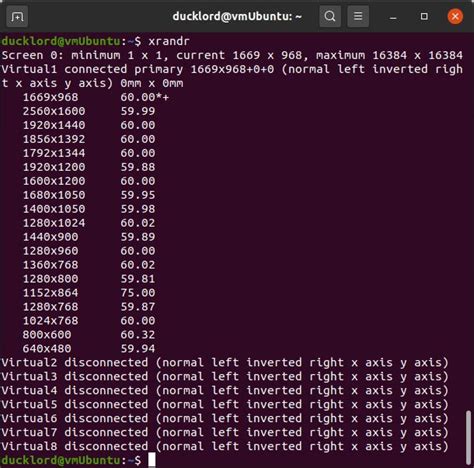Screen dimensions: 474x468
Task: Click the 1920x1440 resolution entry
Action: pyautogui.click(x=54, y=125)
